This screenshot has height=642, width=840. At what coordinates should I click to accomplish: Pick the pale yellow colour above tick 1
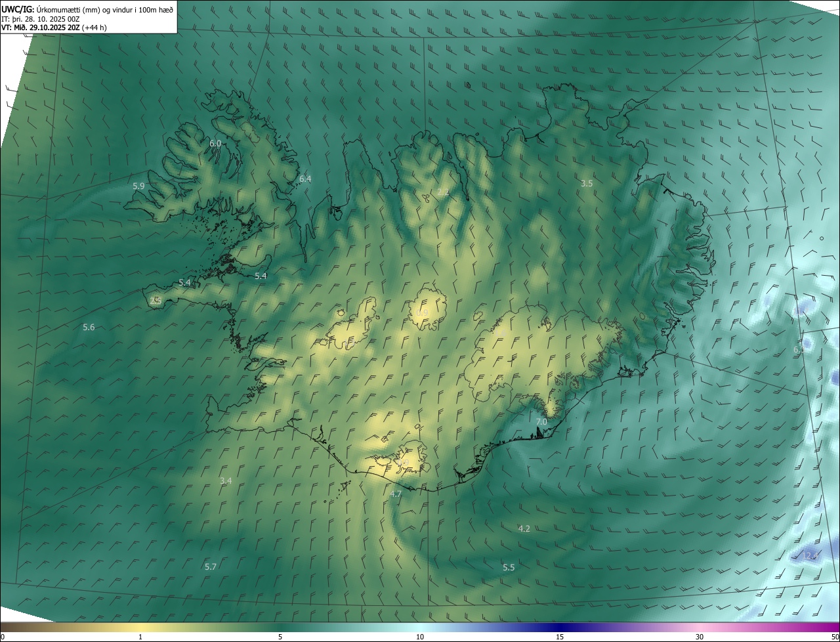pyautogui.click(x=140, y=627)
